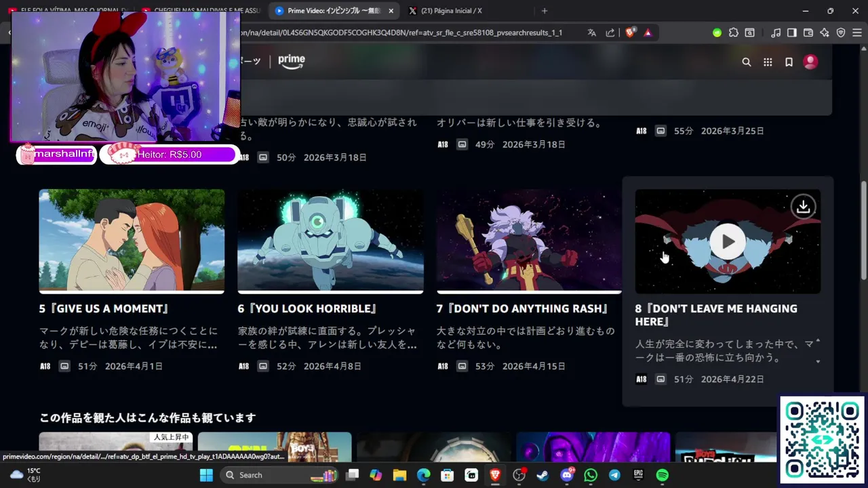Screen dimensions: 868x488
Task: Open Steam from the taskbar
Action: [542, 475]
